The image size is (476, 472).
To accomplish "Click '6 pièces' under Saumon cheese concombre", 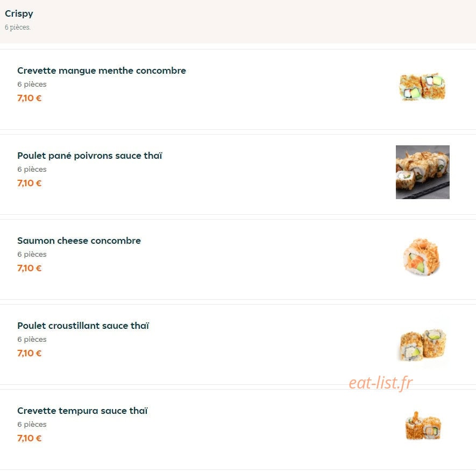I will (32, 255).
